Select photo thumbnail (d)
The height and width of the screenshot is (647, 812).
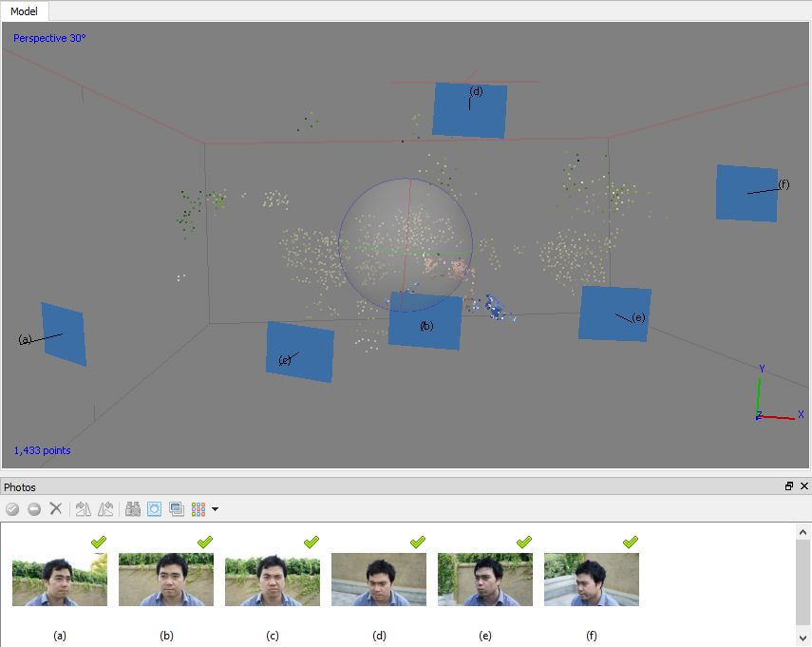point(378,580)
